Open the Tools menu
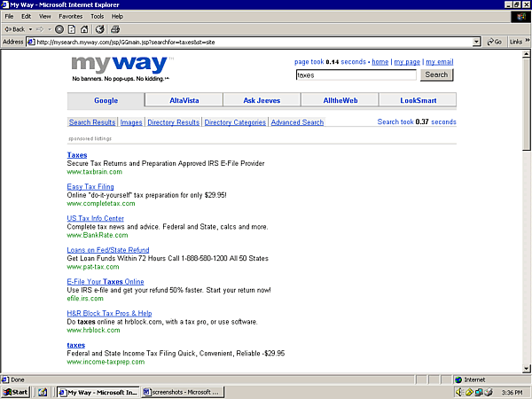Viewport: 532px width, 399px height. [x=97, y=16]
